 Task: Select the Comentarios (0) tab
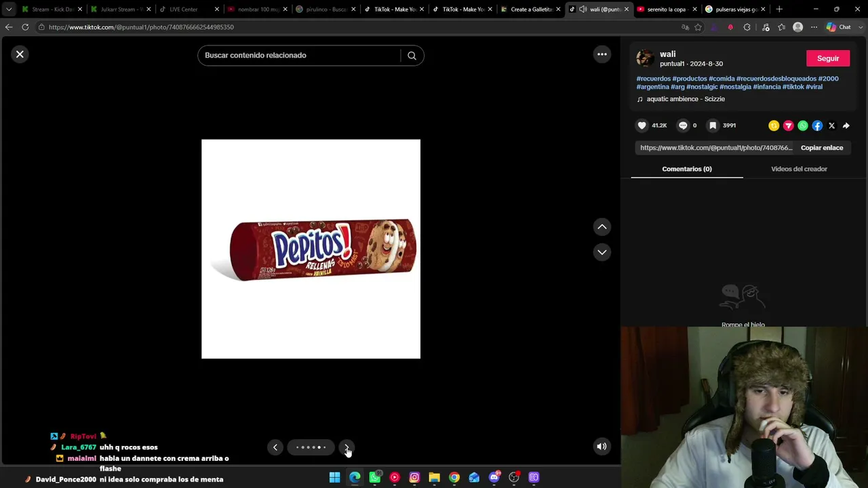tap(687, 169)
